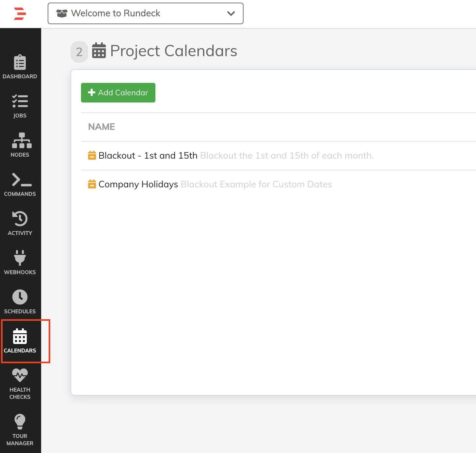
Task: Expand the Welcome to Rundeck project dropdown
Action: [x=146, y=13]
